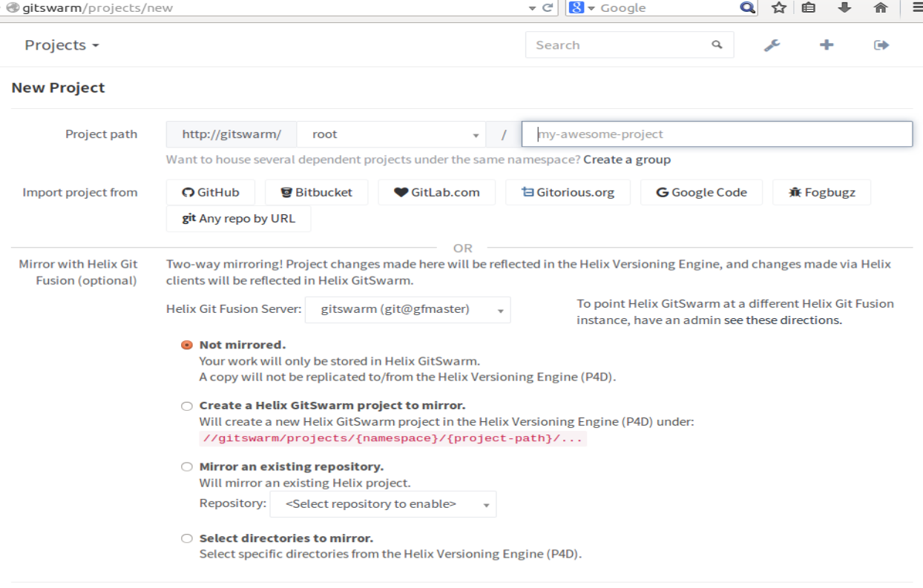Open the browser downloads arrow icon

(844, 8)
